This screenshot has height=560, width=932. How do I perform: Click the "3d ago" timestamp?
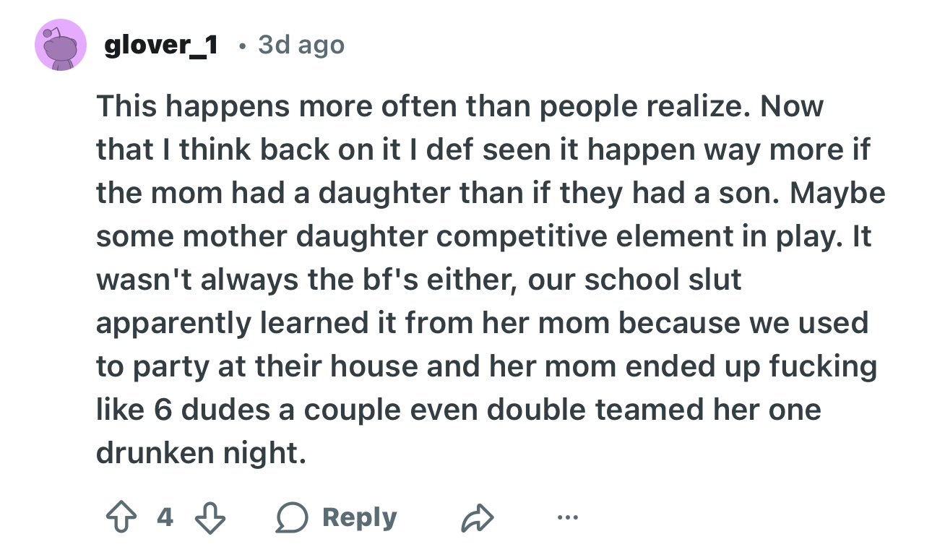click(x=301, y=46)
